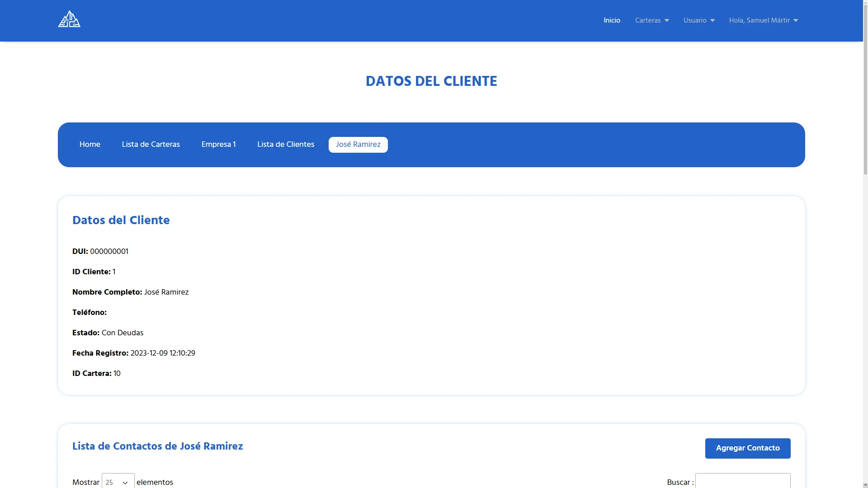This screenshot has width=868, height=488.
Task: Click the ID Cartera value 10
Action: [x=117, y=374]
